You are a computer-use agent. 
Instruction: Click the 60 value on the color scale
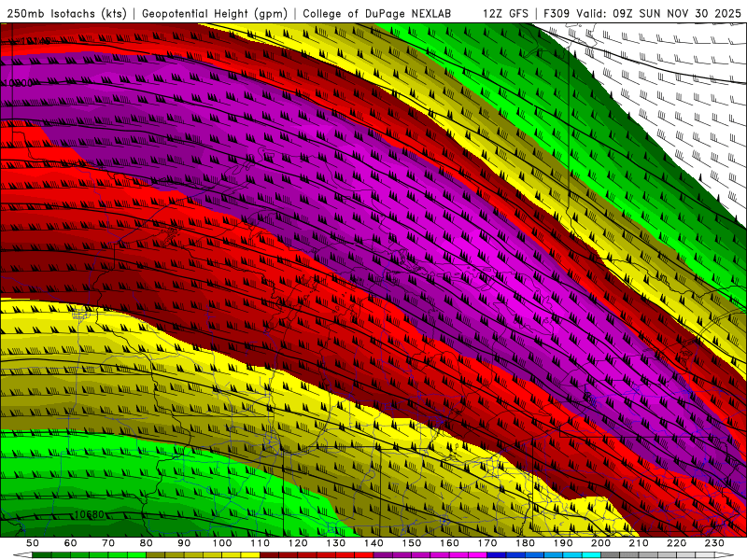(71, 543)
